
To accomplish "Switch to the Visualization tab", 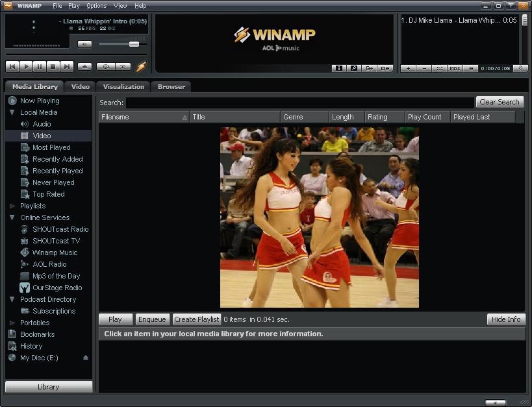I will pos(123,87).
